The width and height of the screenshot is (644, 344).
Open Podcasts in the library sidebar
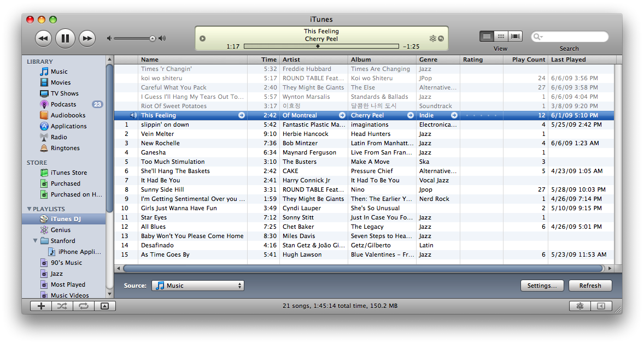63,104
